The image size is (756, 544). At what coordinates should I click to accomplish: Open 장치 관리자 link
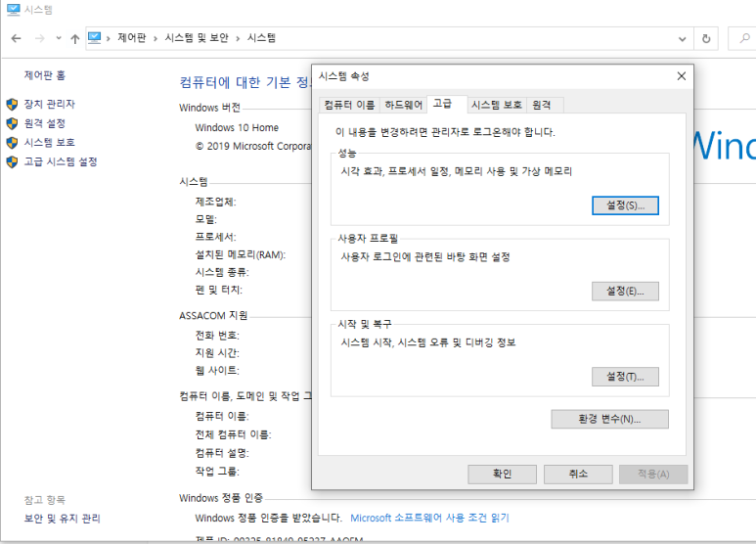click(x=50, y=104)
